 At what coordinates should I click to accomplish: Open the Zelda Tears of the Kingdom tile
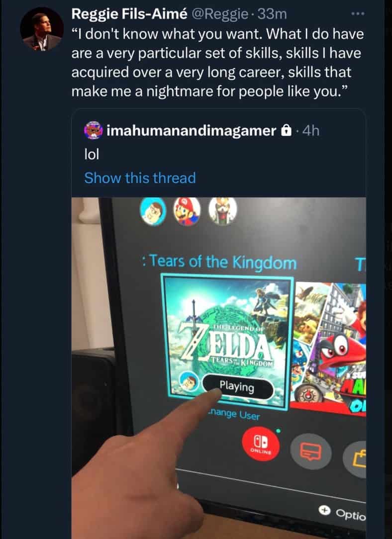(x=227, y=342)
